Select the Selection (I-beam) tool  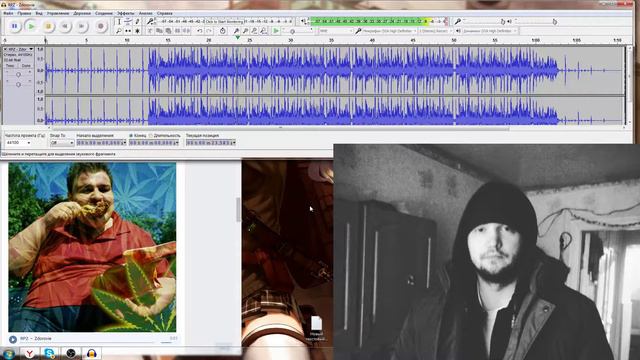point(119,22)
